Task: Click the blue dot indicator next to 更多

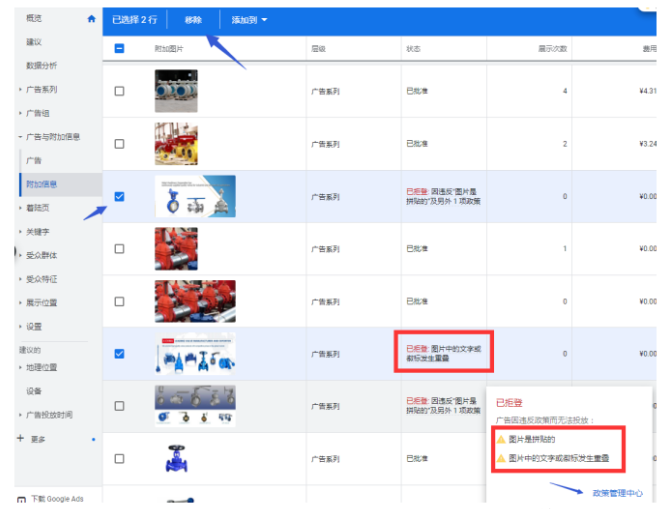Action: (x=94, y=439)
